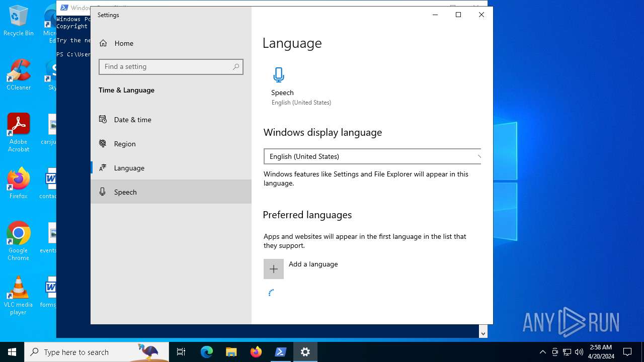Maximize the Settings window
Screen dimensions: 644x362
pos(458,15)
